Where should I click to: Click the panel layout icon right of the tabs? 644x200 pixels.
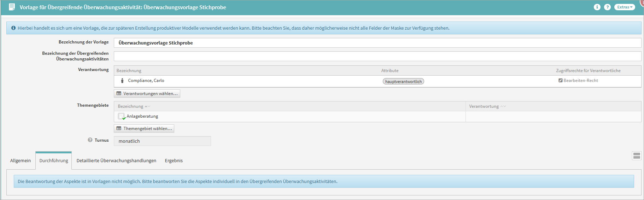click(637, 155)
